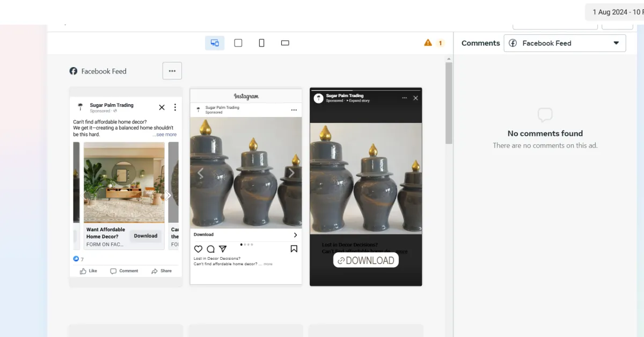This screenshot has height=337, width=644.
Task: Select the landscape preview icon
Action: (x=285, y=43)
